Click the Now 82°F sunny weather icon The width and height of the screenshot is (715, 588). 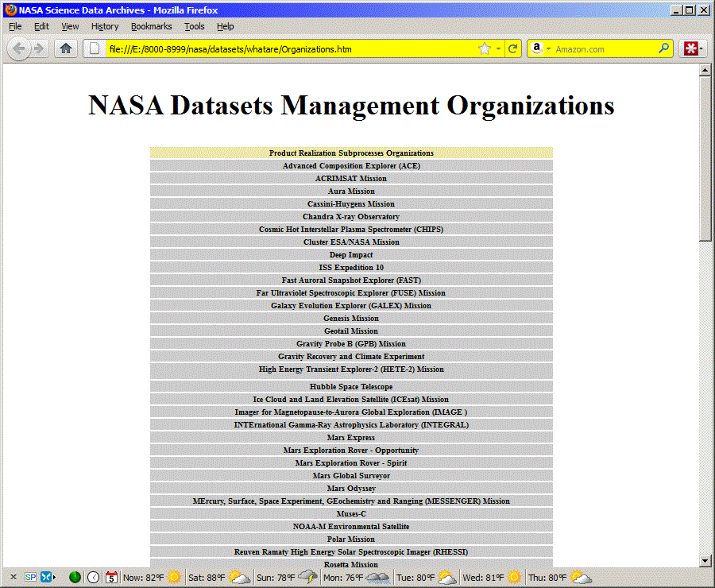pos(174,578)
